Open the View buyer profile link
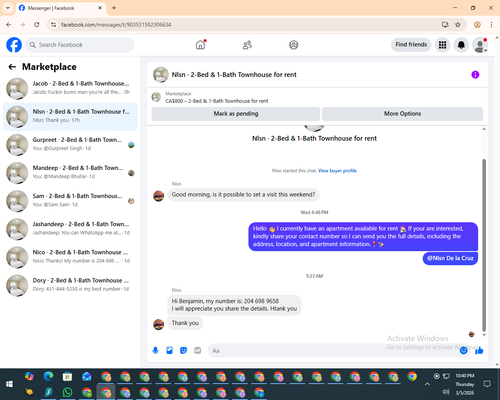This screenshot has width=500, height=400. pyautogui.click(x=337, y=171)
